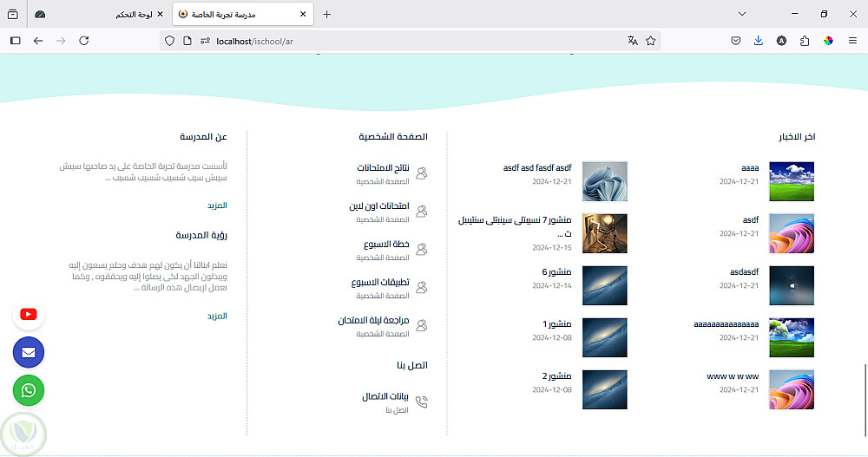Click user icon beside امتحانات اون لاين
Viewport: 868px width, 457px height.
[x=421, y=212]
